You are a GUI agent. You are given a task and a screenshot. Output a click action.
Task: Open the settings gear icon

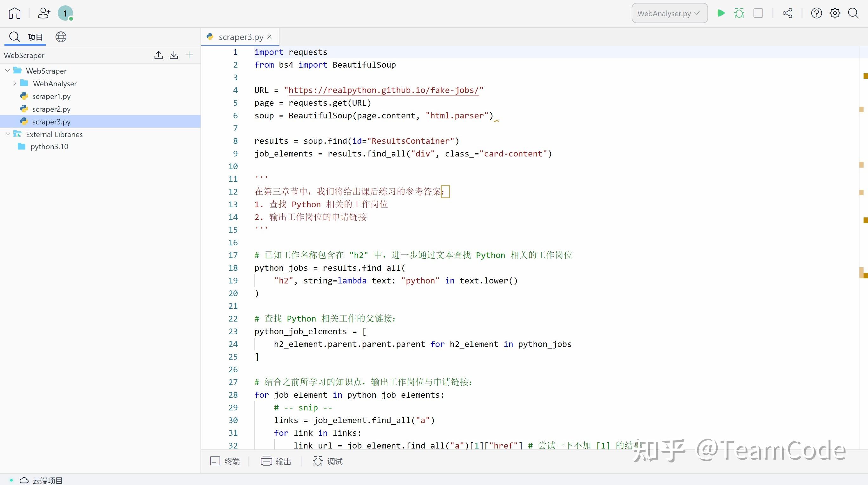point(835,13)
